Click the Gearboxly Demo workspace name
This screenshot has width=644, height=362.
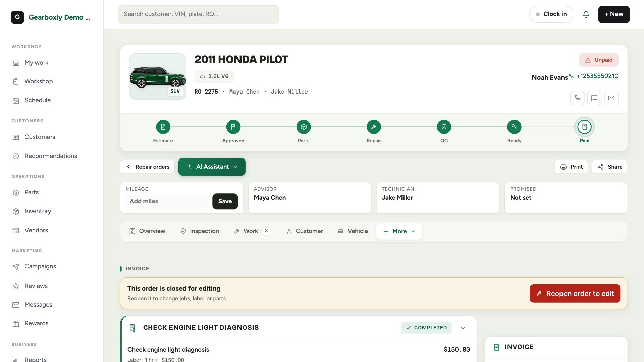pos(59,17)
